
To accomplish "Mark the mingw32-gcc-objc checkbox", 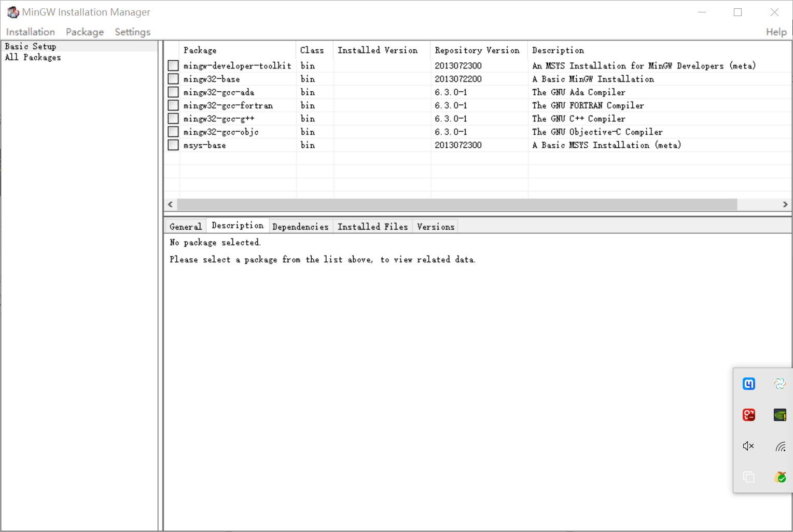I will [173, 132].
